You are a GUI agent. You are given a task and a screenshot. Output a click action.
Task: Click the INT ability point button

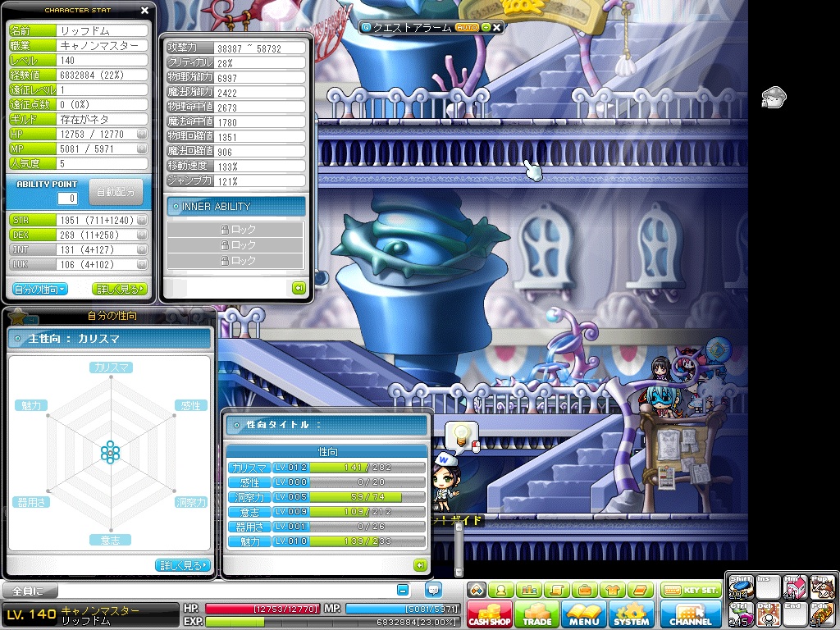[x=142, y=249]
